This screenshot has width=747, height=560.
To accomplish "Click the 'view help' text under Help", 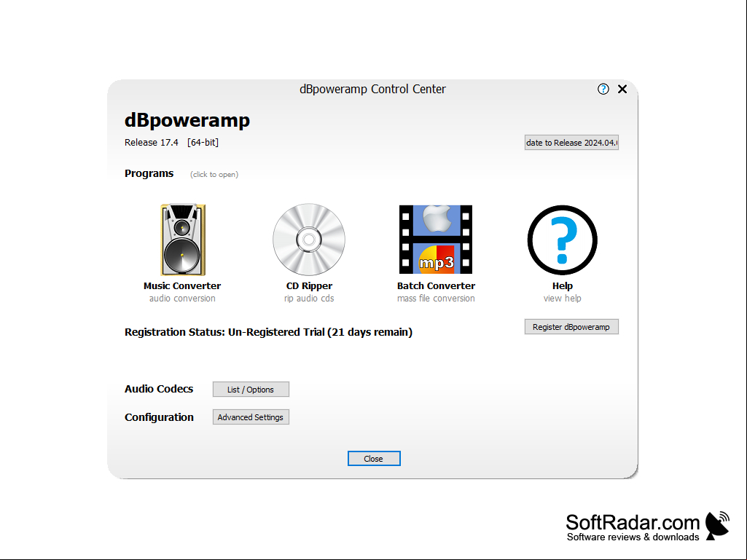I will (562, 299).
